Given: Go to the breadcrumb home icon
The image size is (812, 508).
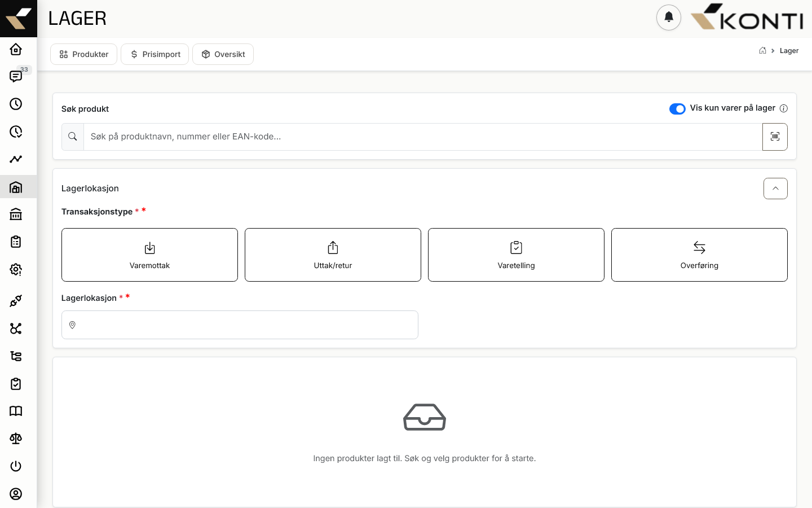Looking at the screenshot, I should tap(762, 50).
